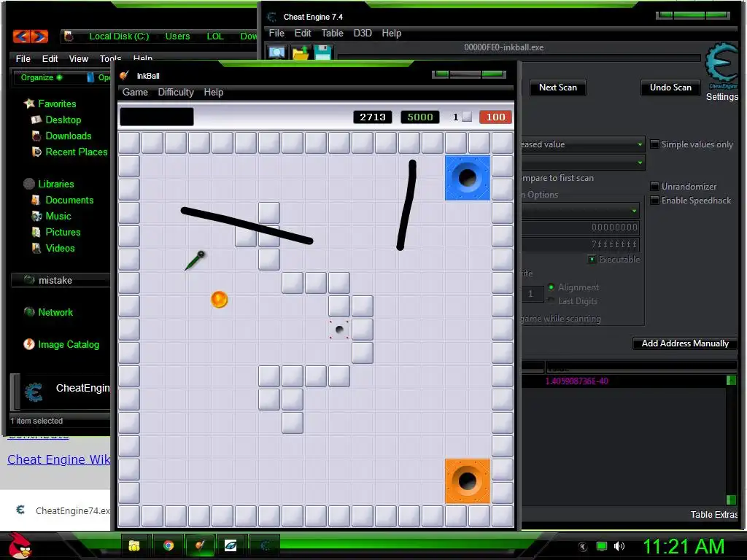
Task: Open Cheat Engine Settings logo
Action: [x=721, y=66]
